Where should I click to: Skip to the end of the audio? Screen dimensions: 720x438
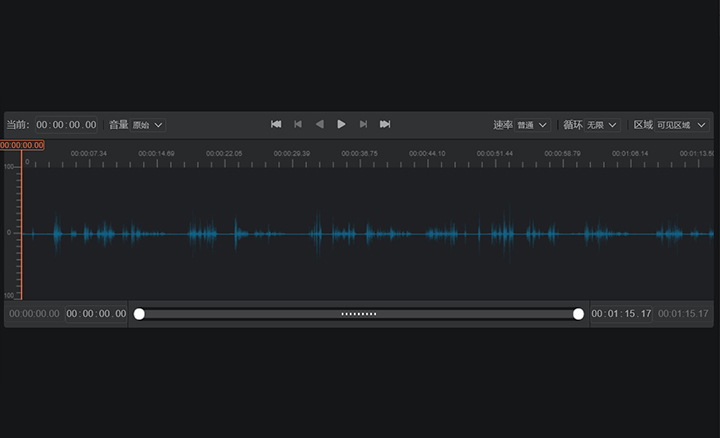[385, 124]
